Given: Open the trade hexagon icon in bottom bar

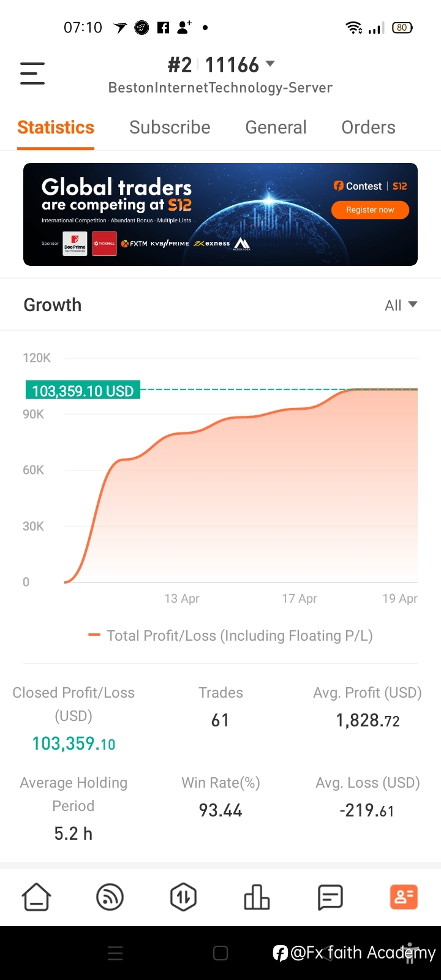Looking at the screenshot, I should (x=183, y=897).
